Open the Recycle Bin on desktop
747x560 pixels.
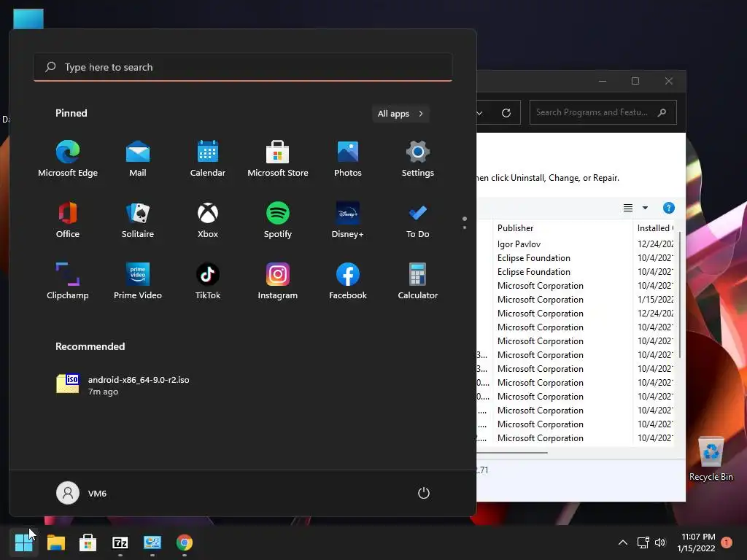pyautogui.click(x=711, y=459)
